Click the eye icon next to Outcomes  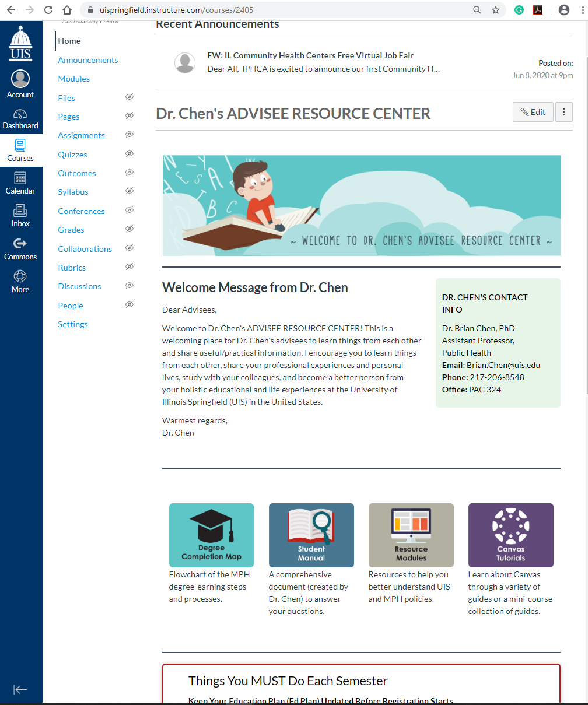(129, 173)
